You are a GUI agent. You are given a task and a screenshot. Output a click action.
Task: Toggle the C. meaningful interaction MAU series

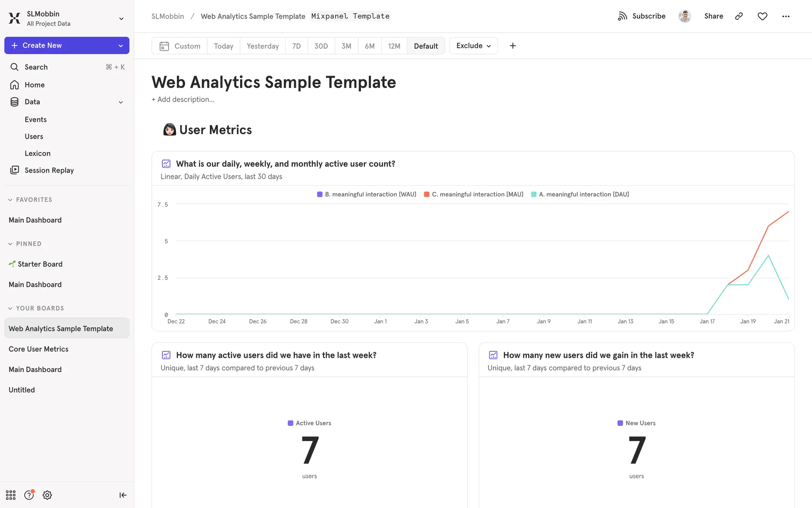(473, 194)
